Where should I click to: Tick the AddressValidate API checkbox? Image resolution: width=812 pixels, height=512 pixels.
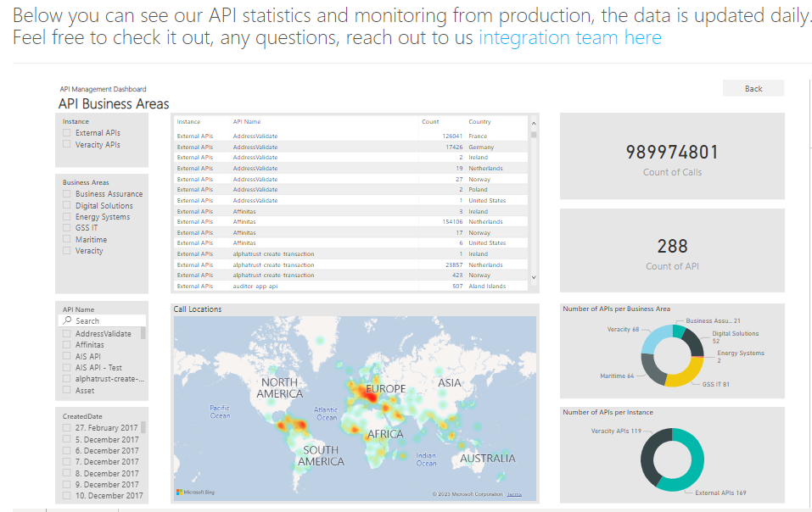point(67,334)
